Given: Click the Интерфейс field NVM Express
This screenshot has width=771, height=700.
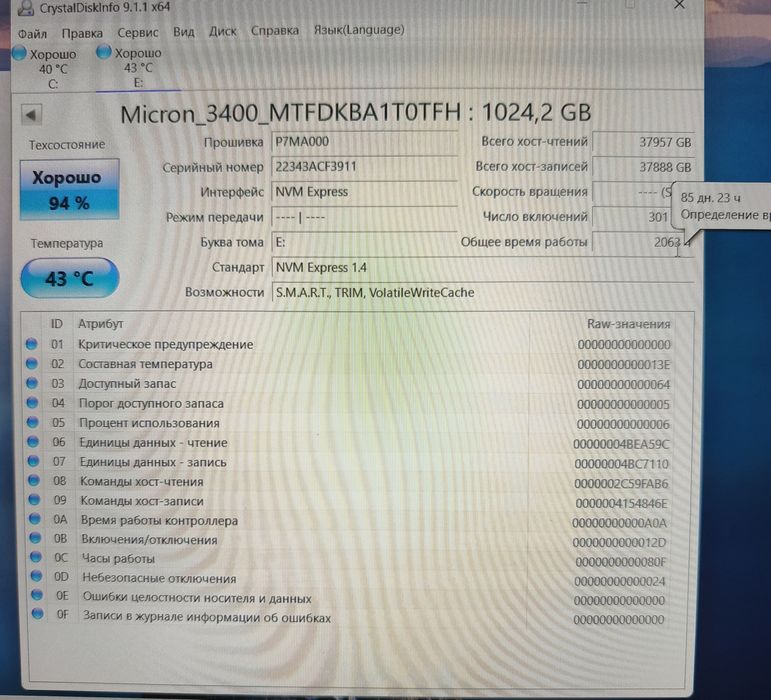Looking at the screenshot, I should click(364, 192).
